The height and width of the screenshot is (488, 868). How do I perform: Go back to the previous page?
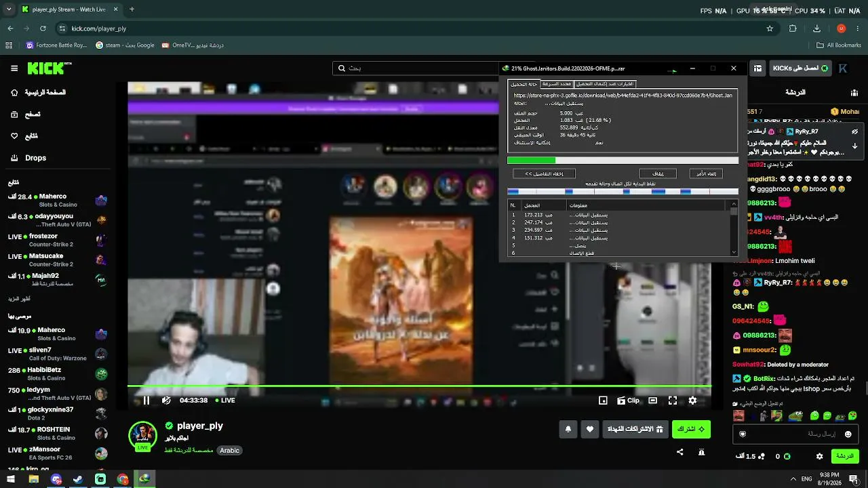coord(10,28)
